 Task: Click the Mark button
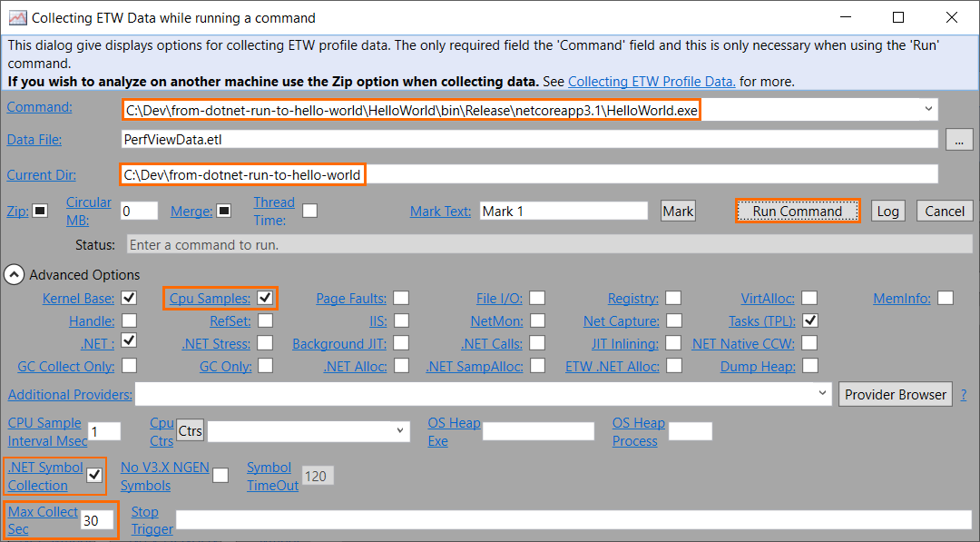pyautogui.click(x=678, y=211)
